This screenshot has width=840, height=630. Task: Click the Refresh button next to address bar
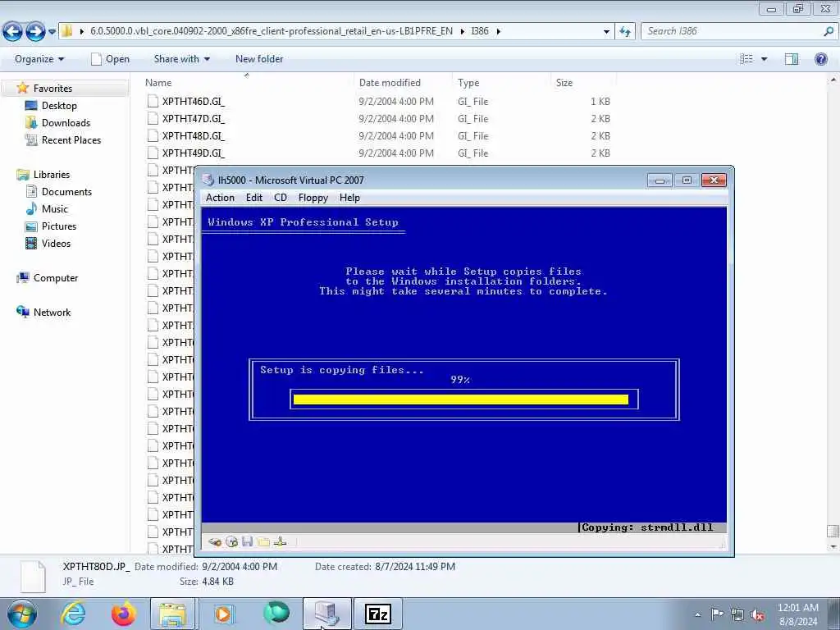625,32
